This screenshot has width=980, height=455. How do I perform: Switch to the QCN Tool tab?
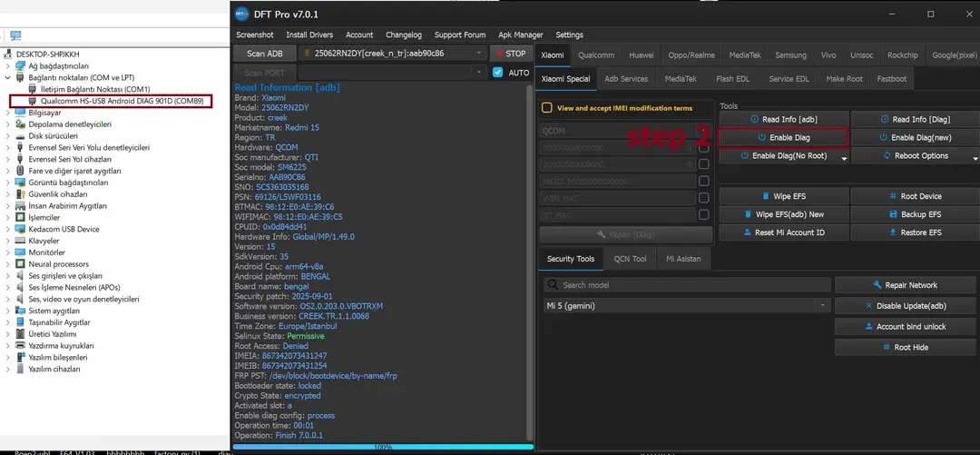click(630, 259)
